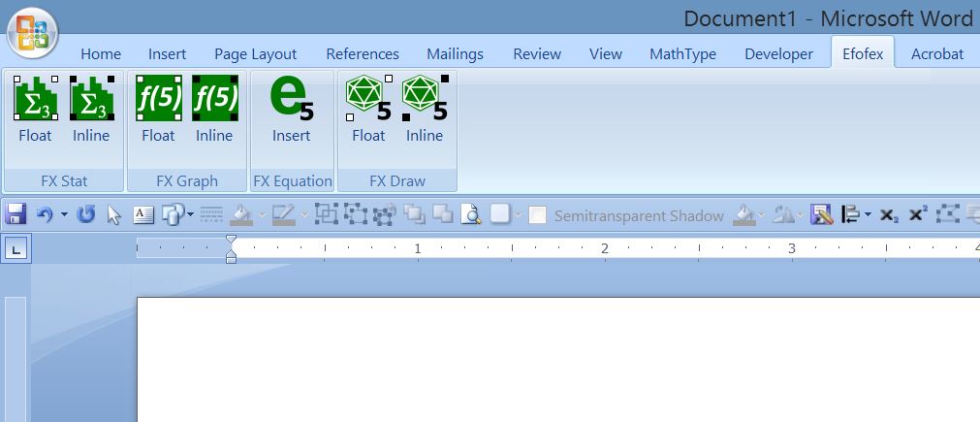
Task: Insert FX Graph as Inline
Action: click(x=214, y=110)
